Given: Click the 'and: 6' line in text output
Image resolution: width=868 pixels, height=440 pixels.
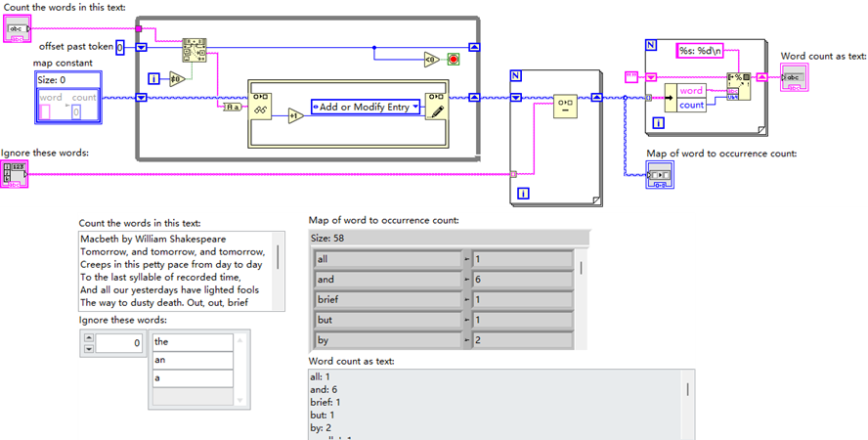Looking at the screenshot, I should (x=324, y=389).
